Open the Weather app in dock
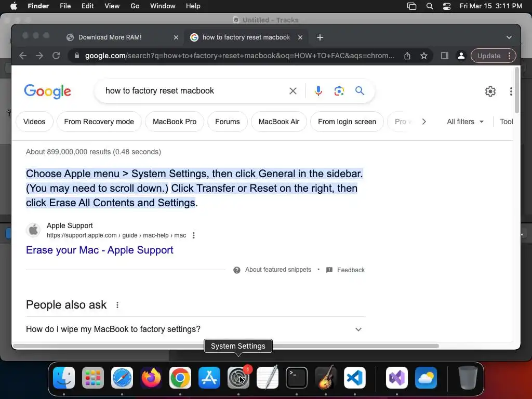 pyautogui.click(x=426, y=378)
